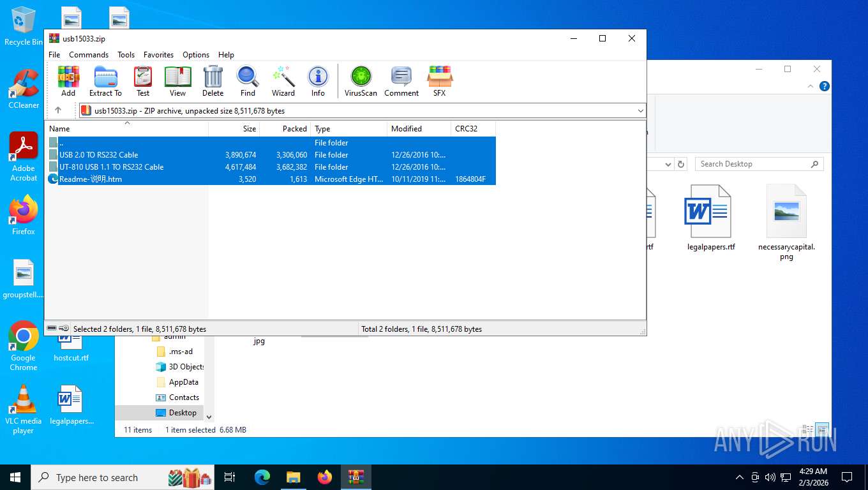Click the Info toolbar icon
This screenshot has height=490, width=868.
pyautogui.click(x=318, y=81)
